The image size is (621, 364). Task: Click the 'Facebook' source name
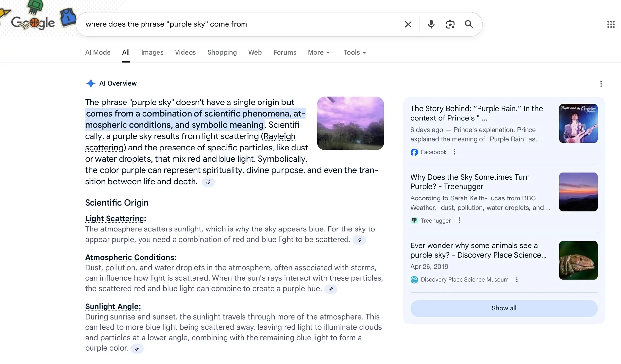[433, 152]
